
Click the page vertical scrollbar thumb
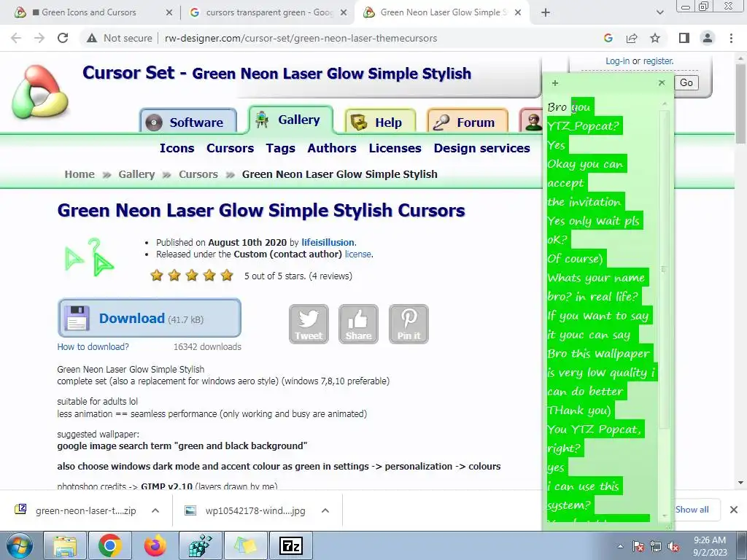[x=740, y=102]
